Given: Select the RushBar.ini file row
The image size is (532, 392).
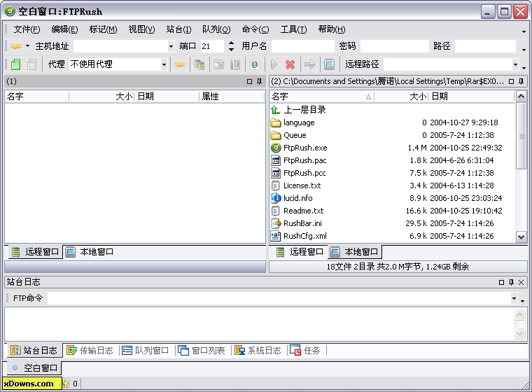Looking at the screenshot, I should click(x=393, y=223).
